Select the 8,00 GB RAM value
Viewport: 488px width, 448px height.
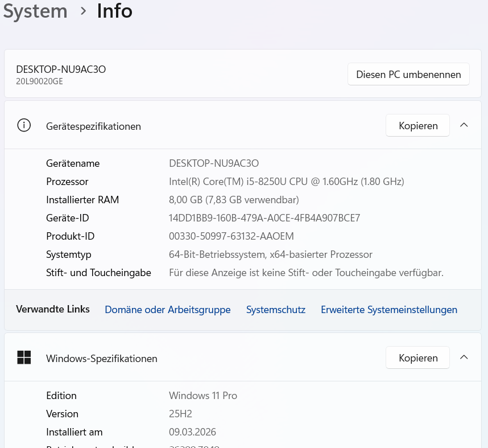[x=234, y=200]
